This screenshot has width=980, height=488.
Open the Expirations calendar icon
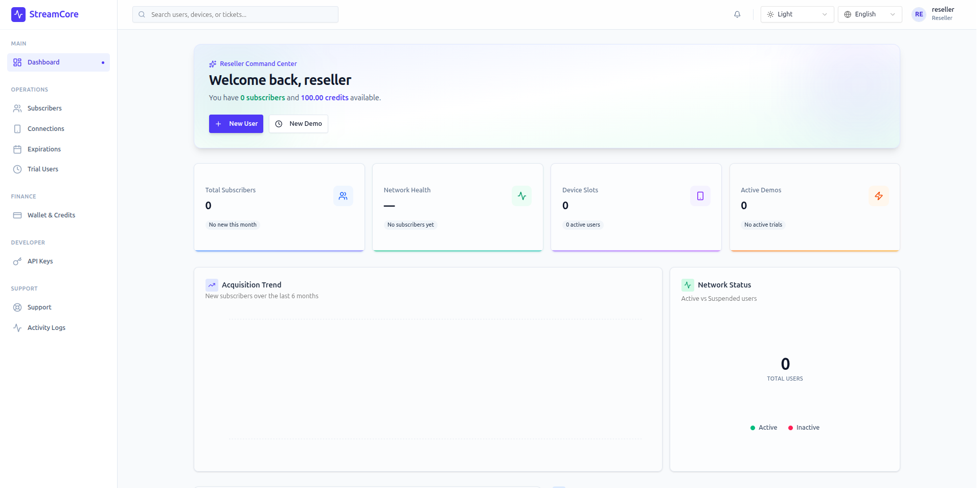click(x=17, y=149)
